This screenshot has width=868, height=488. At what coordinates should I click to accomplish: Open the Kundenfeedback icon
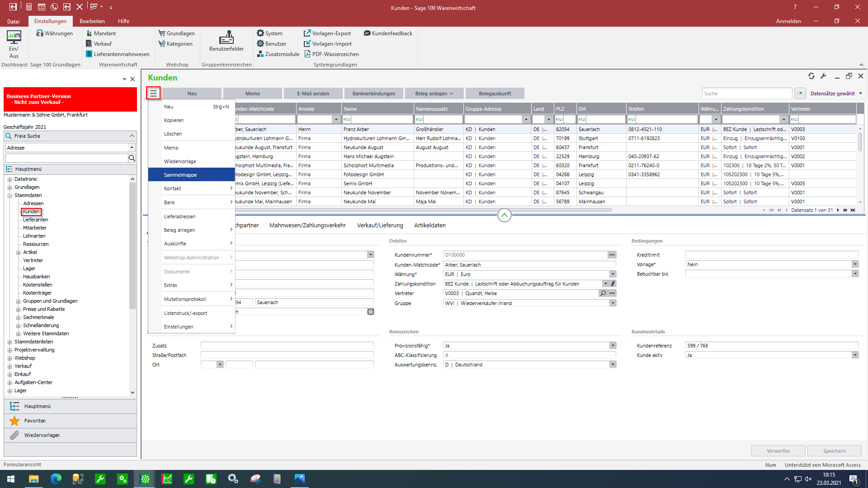(x=367, y=33)
